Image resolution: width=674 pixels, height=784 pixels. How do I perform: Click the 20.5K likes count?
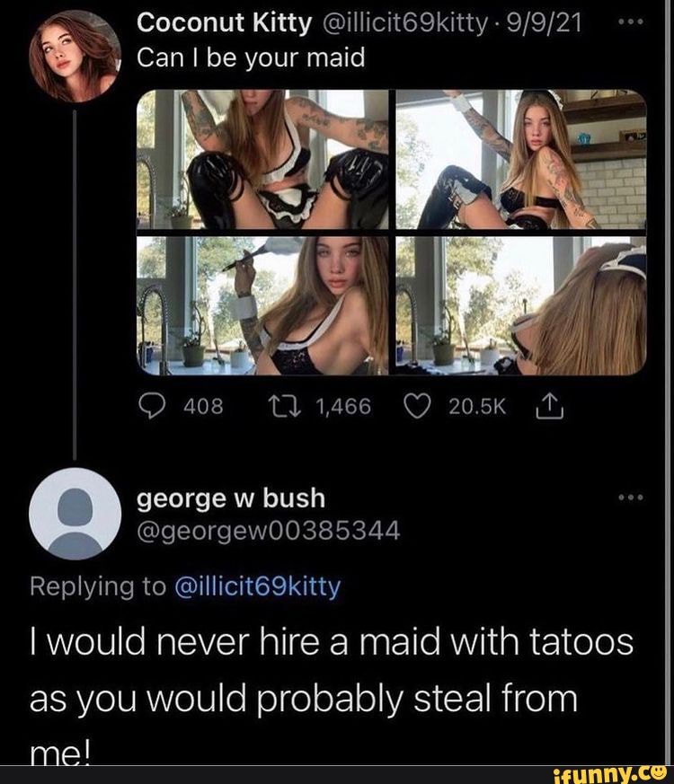click(478, 410)
